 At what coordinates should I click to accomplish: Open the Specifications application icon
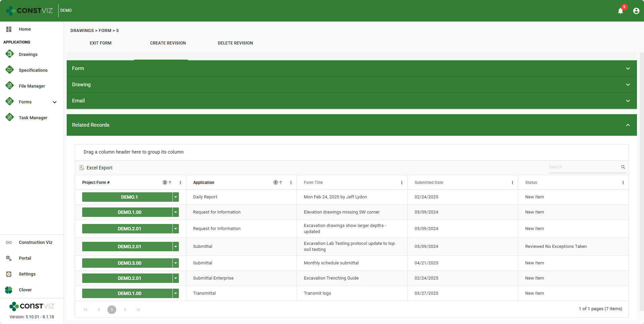pos(10,70)
